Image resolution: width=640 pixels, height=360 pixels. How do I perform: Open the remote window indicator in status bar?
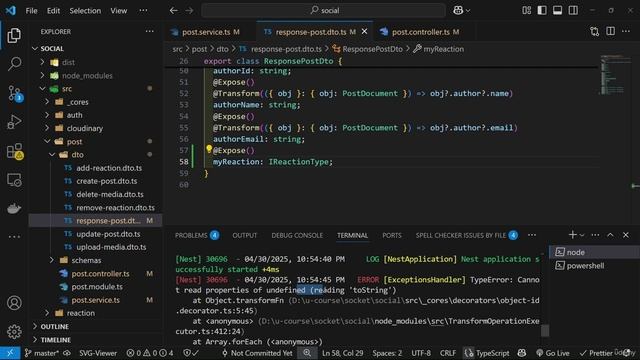point(10,353)
